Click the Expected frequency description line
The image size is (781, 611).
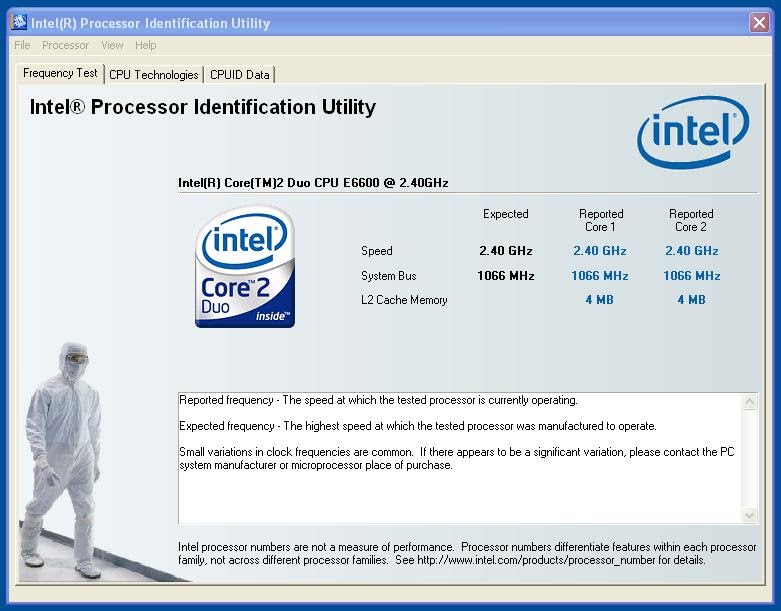(x=417, y=426)
